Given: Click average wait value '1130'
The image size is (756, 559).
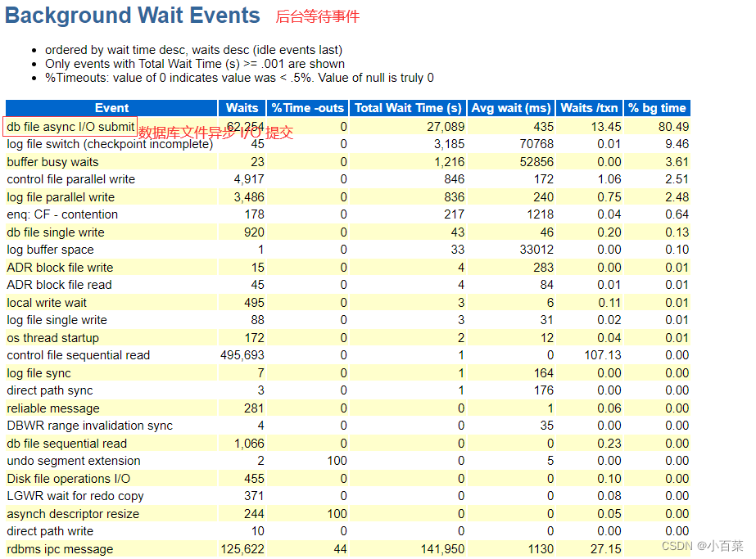Looking at the screenshot, I should [x=540, y=549].
